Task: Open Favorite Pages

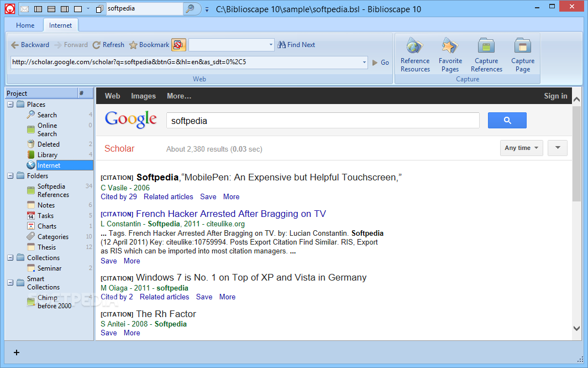Action: click(450, 55)
